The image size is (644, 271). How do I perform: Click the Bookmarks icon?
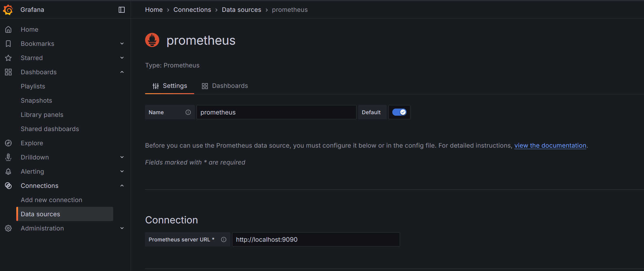click(8, 43)
